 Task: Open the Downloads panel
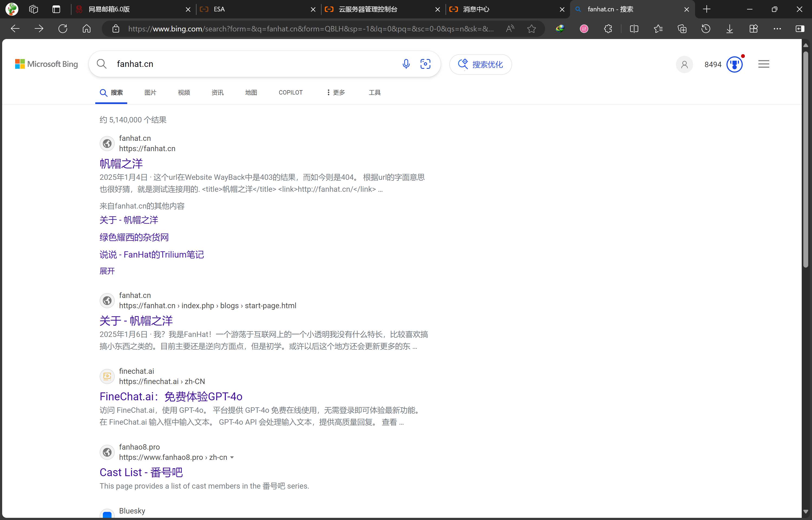click(x=730, y=29)
